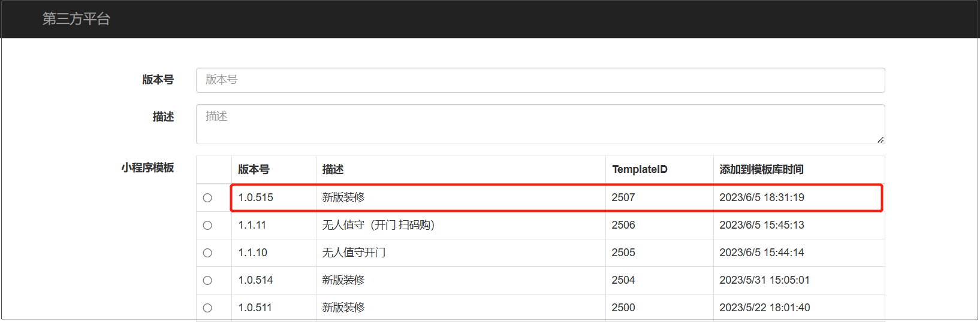Select radio button for version 1.1.10
980x322 pixels.
pos(207,253)
